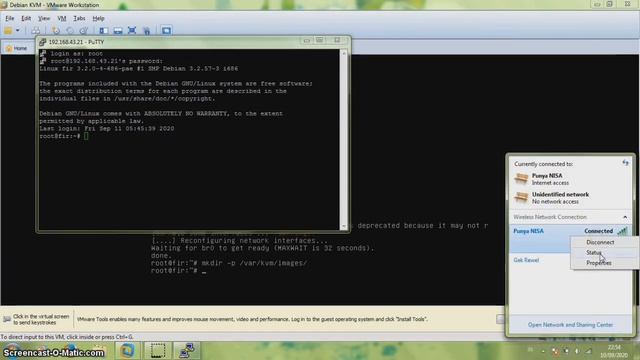The image size is (640, 360).
Task: Open the Help menu in VMware Workstation
Action: 98,18
